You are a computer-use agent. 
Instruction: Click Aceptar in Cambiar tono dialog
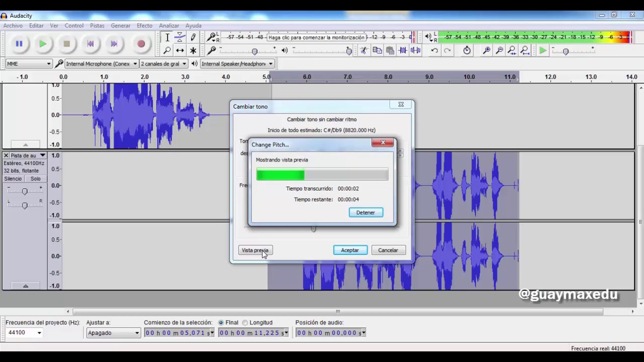point(350,250)
